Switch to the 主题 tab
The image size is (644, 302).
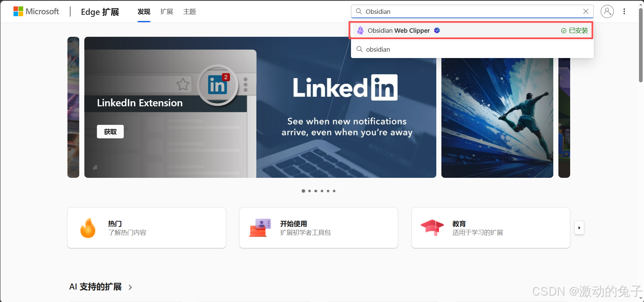pos(189,12)
